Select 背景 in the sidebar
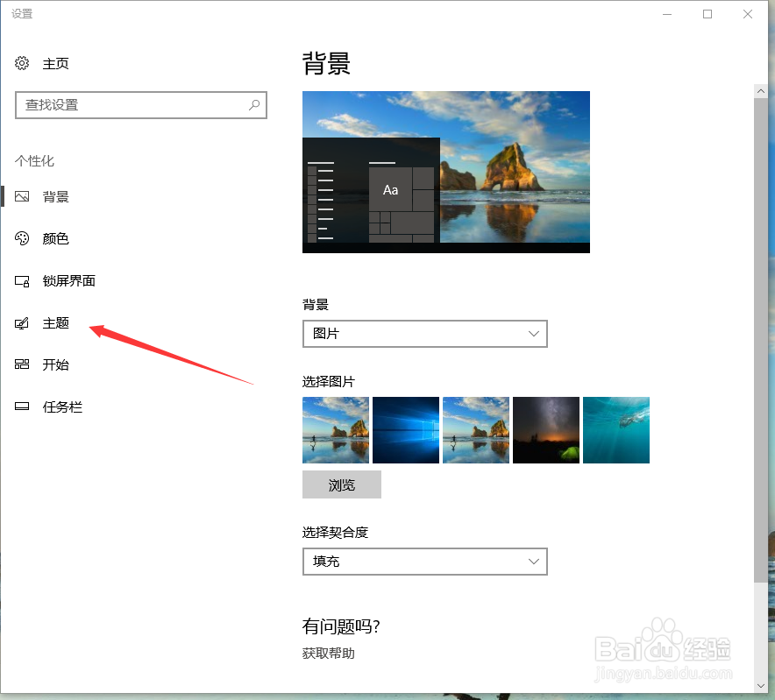Viewport: 775px width, 700px height. click(55, 196)
